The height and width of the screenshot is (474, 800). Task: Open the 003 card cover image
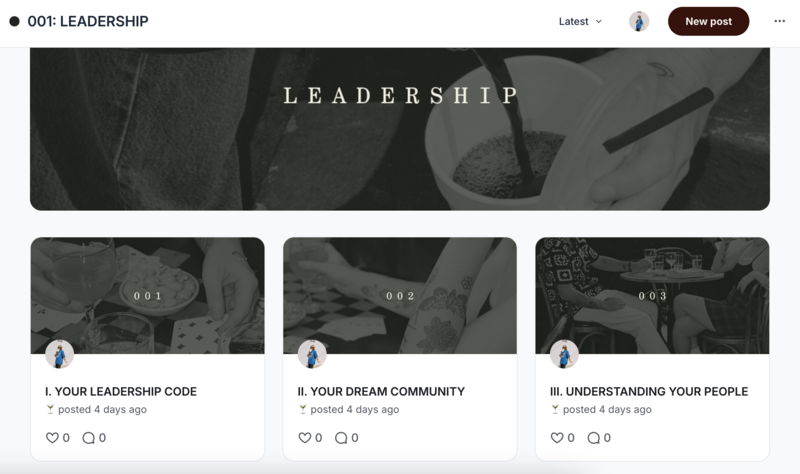[x=652, y=295]
